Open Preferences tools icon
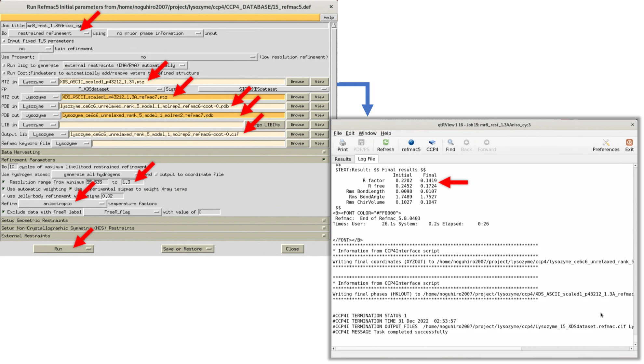644x364 pixels. pos(606,142)
